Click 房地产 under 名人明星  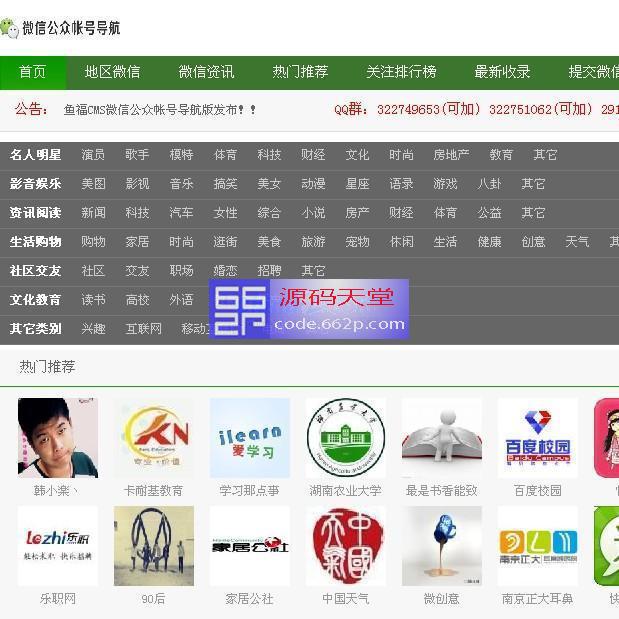click(x=452, y=155)
